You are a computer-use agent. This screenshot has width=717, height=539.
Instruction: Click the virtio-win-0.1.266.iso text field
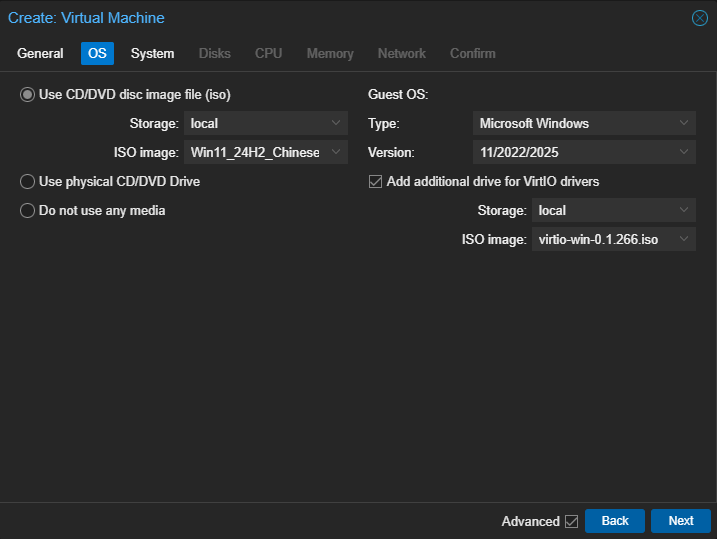pyautogui.click(x=600, y=240)
